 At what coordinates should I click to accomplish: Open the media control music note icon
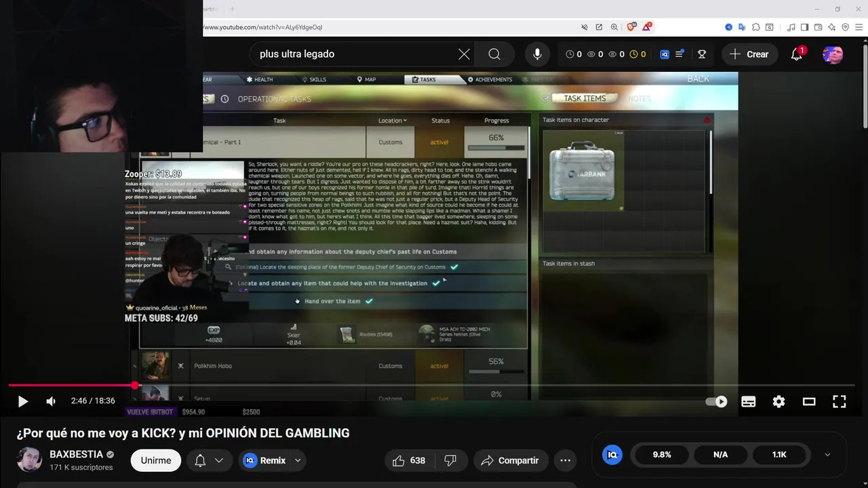(791, 27)
